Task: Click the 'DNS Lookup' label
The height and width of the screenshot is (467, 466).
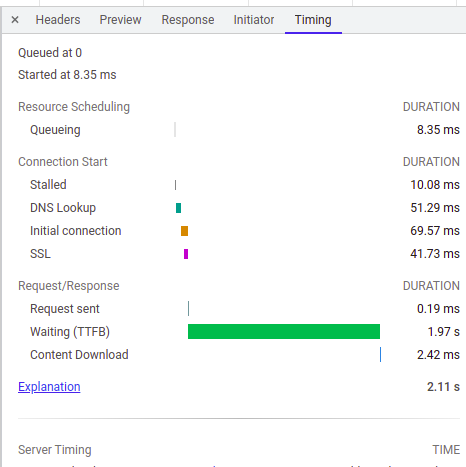Action: click(63, 208)
